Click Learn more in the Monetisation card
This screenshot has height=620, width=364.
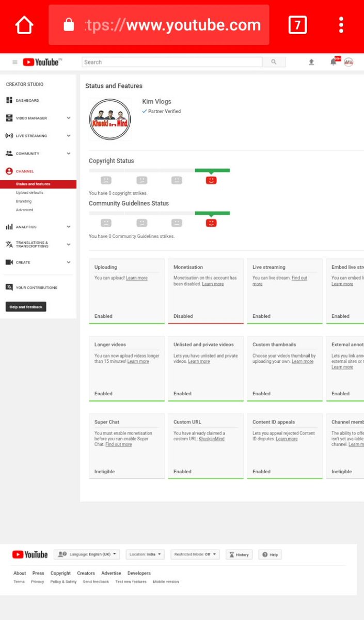pos(213,284)
